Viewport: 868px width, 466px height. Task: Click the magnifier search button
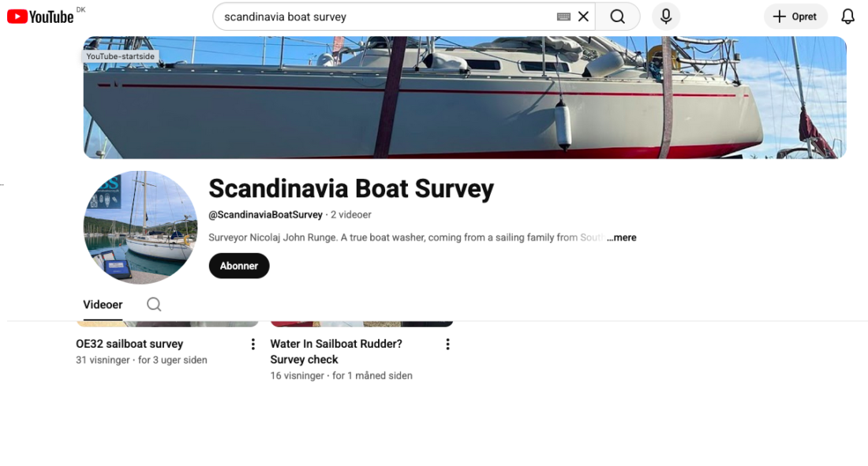tap(618, 17)
